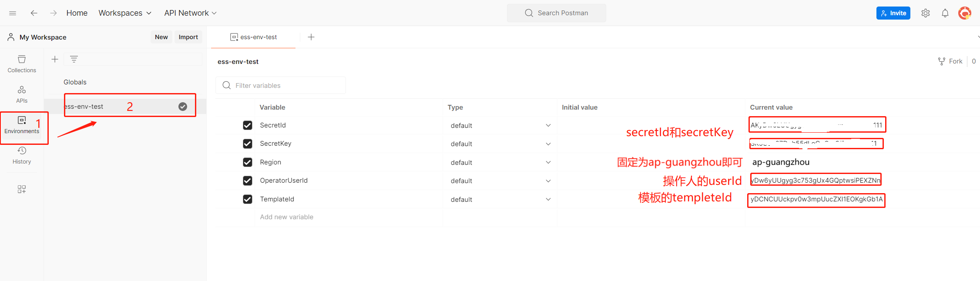This screenshot has width=980, height=281.
Task: Focus the Filter variables field
Action: (281, 85)
